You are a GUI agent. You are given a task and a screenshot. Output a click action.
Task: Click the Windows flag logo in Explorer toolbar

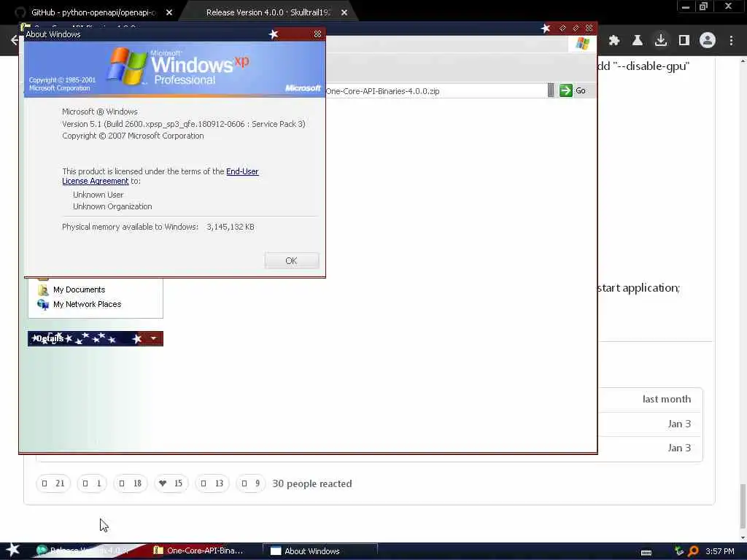pos(582,44)
